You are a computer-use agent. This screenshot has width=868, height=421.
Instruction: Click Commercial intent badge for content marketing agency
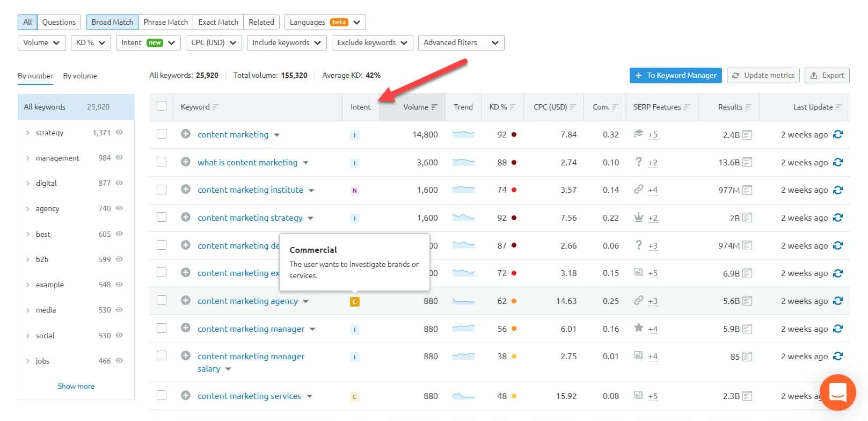coord(354,302)
